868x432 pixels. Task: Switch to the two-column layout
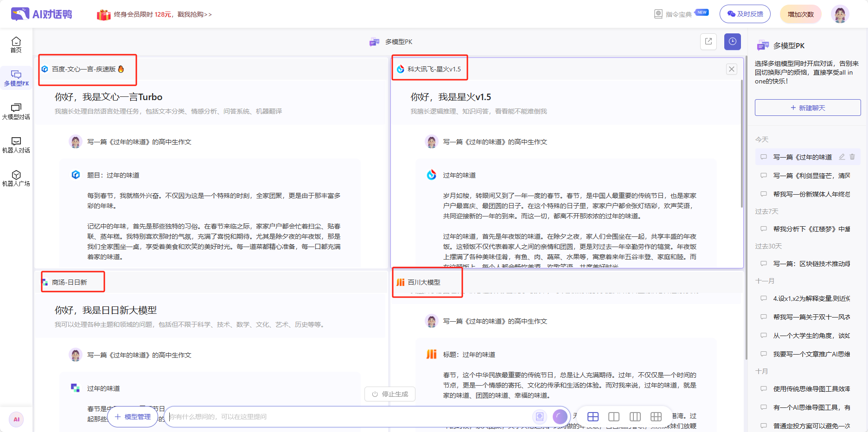(x=614, y=417)
